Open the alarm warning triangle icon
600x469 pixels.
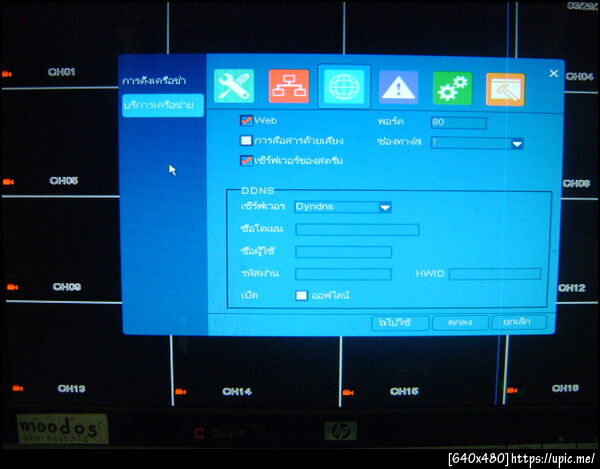pos(398,87)
